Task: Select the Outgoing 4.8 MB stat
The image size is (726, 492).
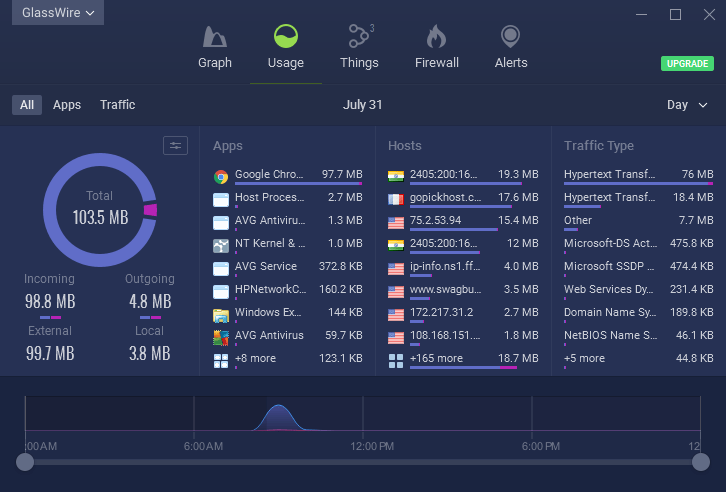Action: (150, 295)
